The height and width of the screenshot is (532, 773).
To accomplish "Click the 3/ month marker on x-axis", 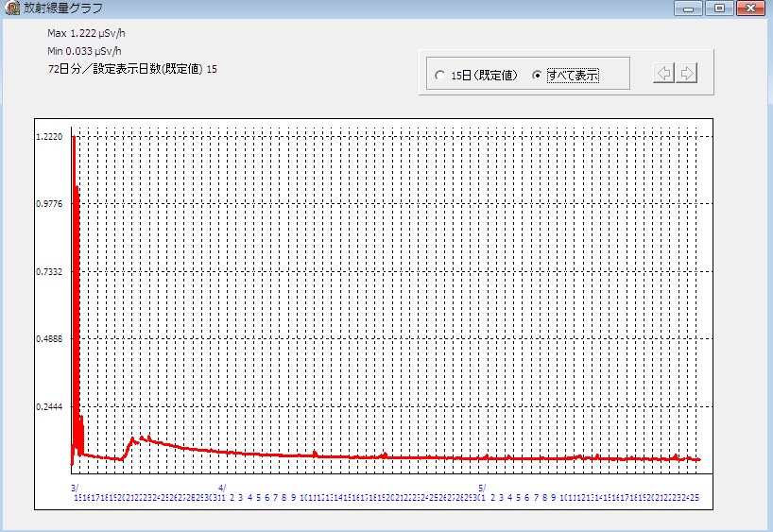I will click(76, 487).
